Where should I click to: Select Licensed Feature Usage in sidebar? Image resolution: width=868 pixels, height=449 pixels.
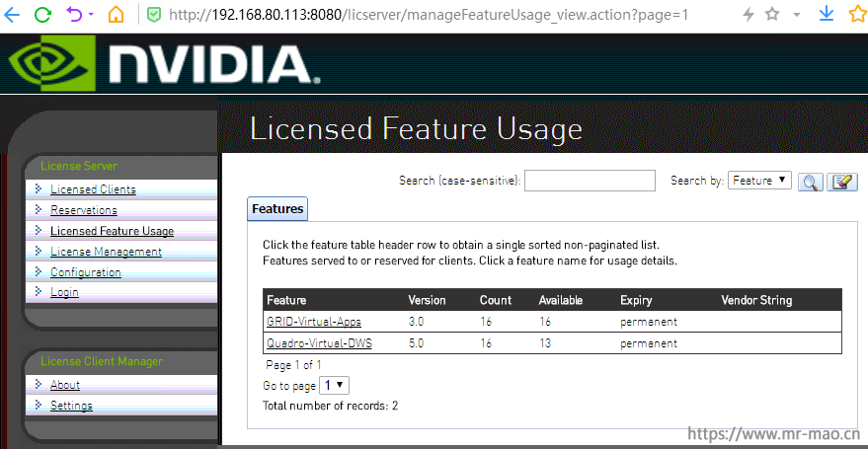[112, 231]
